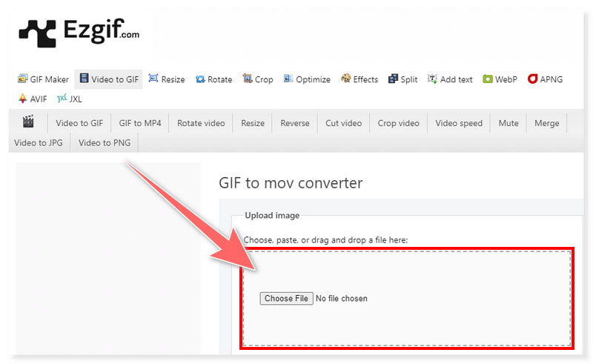Open the Rotate tool
The width and height of the screenshot is (593, 364).
[x=213, y=79]
